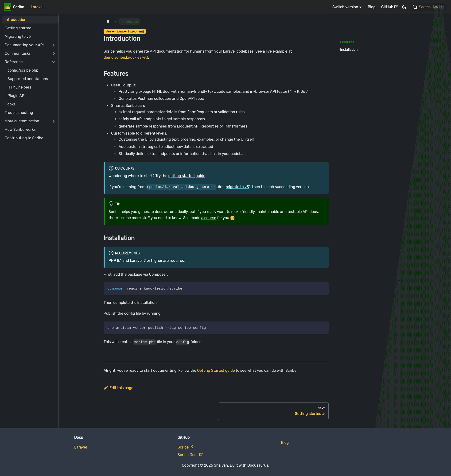Click the Version Laravel 5.x badge
The width and height of the screenshot is (451, 476).
pos(124,31)
